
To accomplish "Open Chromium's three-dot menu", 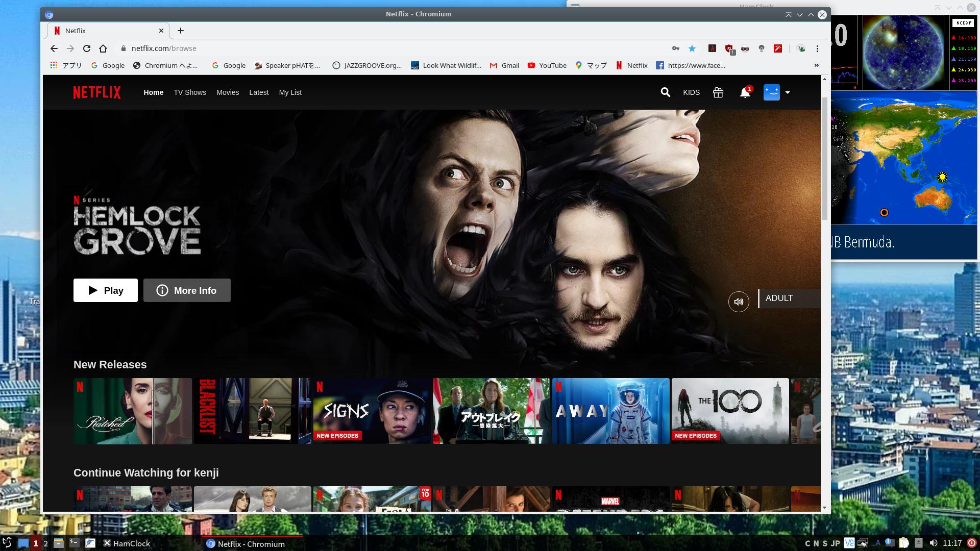I will [x=817, y=48].
